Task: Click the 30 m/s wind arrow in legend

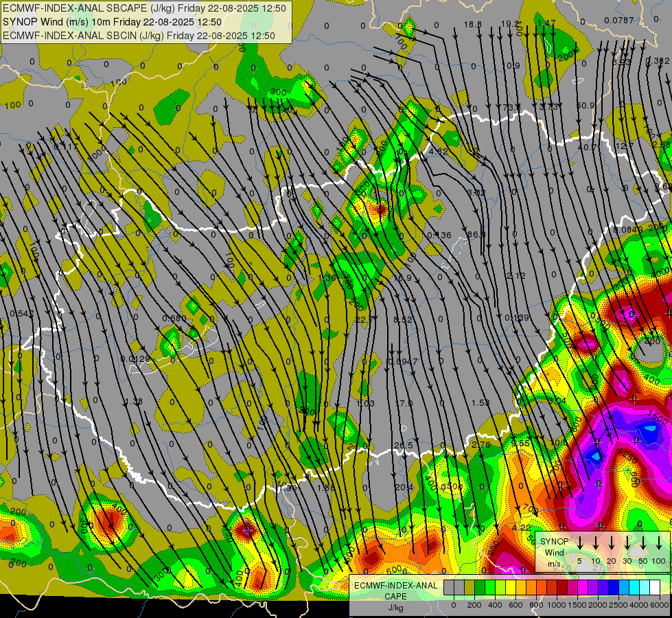Action: click(627, 543)
